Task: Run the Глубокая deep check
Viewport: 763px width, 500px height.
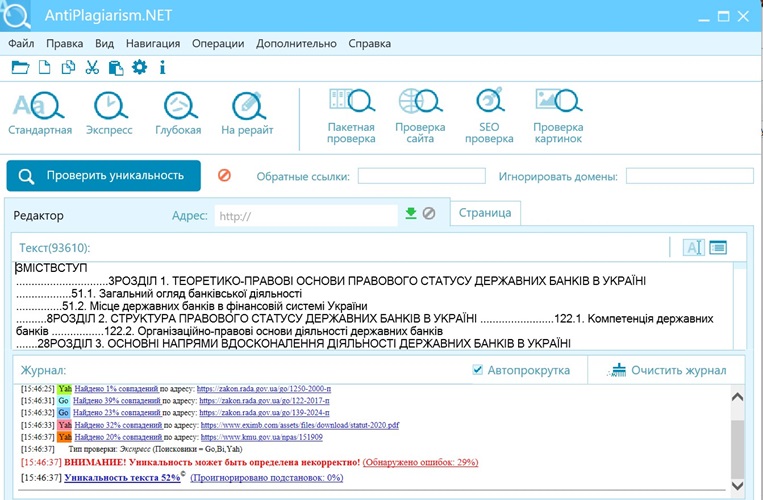Action: (x=178, y=114)
